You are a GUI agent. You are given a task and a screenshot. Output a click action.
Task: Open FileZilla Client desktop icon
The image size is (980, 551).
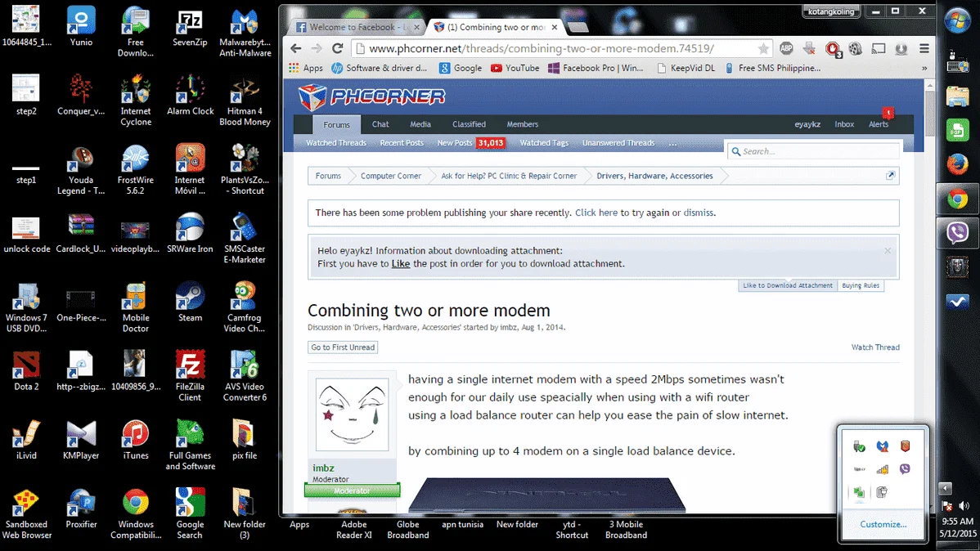pyautogui.click(x=190, y=375)
